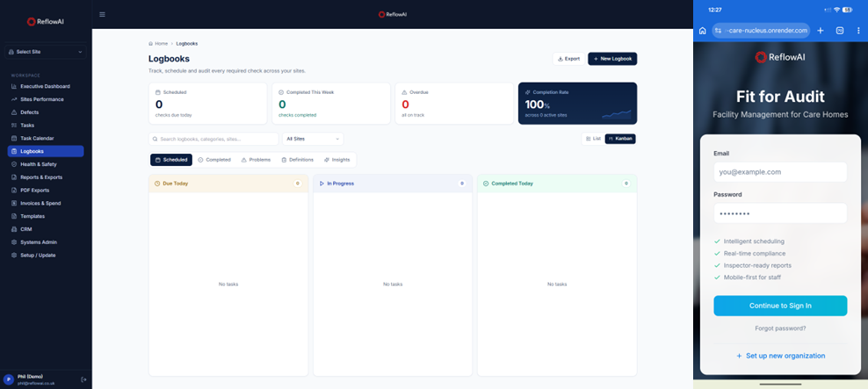Create a New Logbook
The width and height of the screenshot is (868, 389).
pyautogui.click(x=612, y=59)
